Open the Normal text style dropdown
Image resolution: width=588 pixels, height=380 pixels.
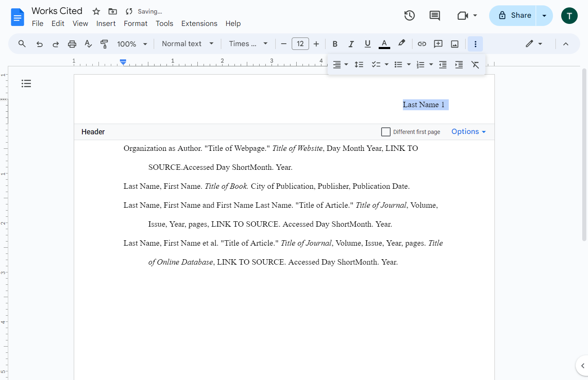click(188, 44)
